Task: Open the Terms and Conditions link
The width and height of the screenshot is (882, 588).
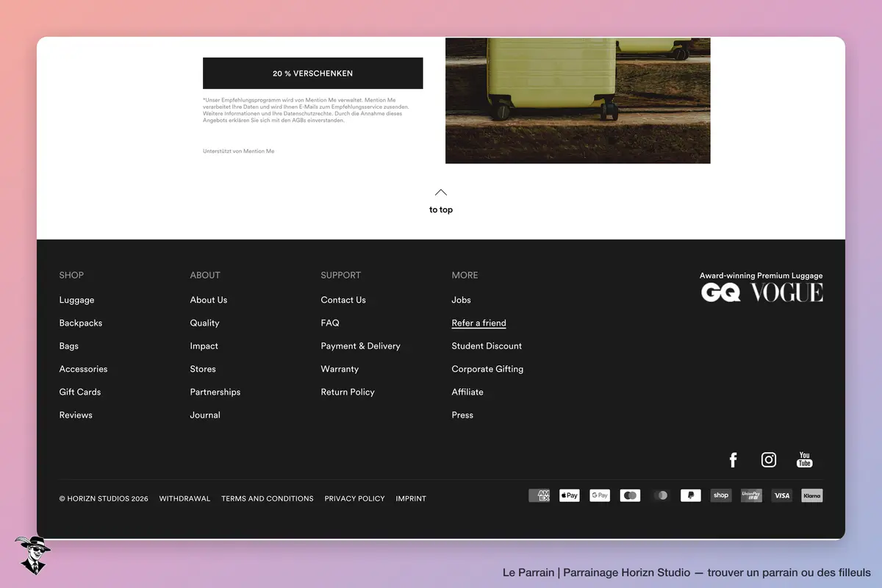Action: (x=268, y=498)
